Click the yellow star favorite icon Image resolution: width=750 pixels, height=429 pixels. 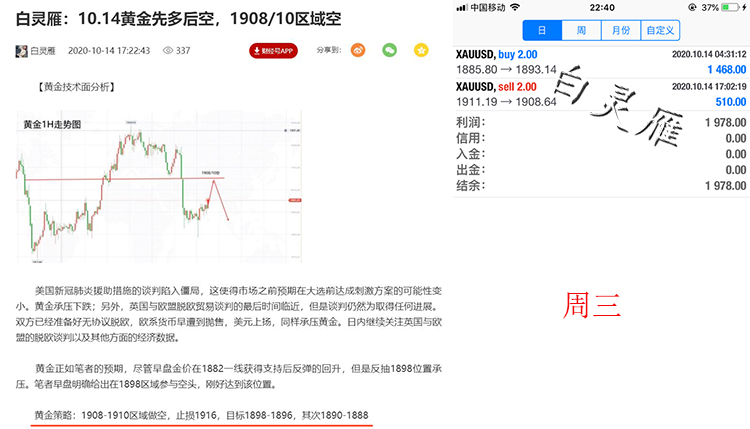point(422,49)
